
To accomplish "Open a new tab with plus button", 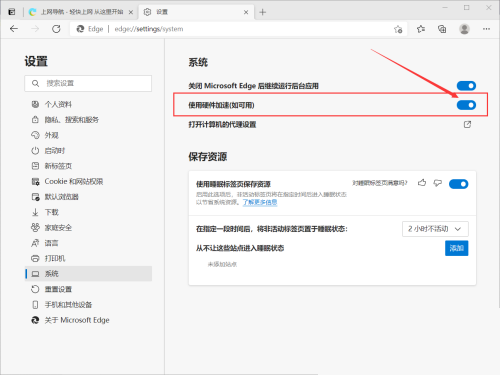I will pos(263,12).
